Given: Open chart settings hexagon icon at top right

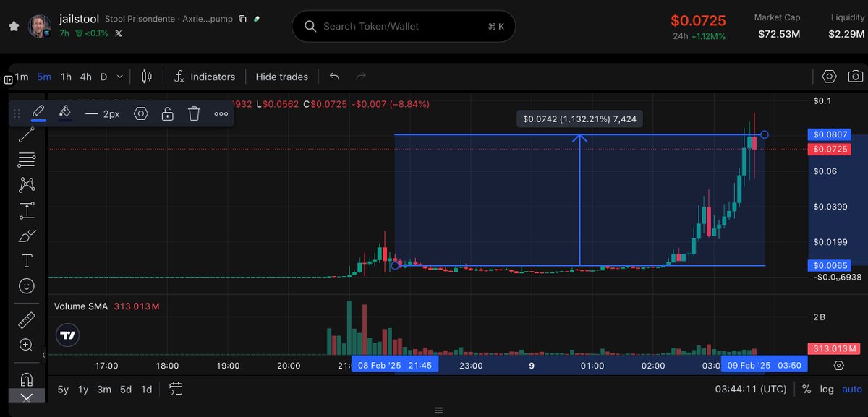Looking at the screenshot, I should click(x=829, y=77).
